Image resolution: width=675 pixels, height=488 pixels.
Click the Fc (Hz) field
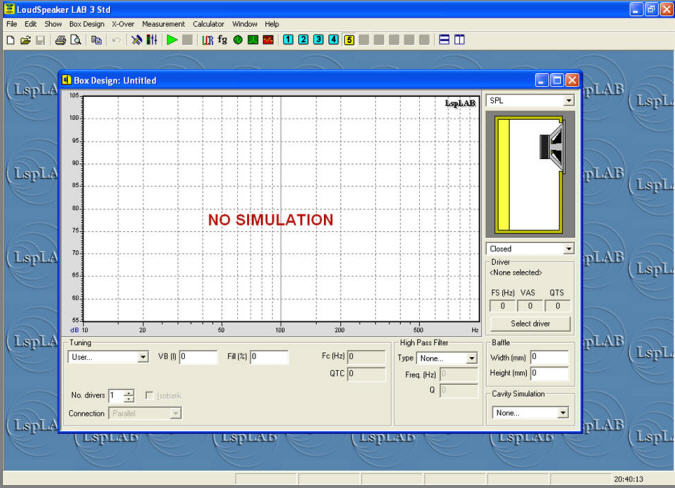click(x=366, y=356)
